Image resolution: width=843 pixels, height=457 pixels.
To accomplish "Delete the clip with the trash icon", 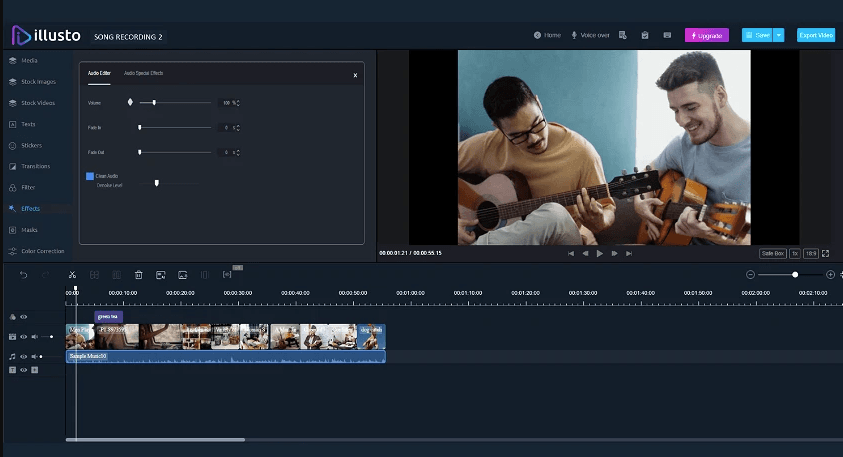I will [139, 274].
